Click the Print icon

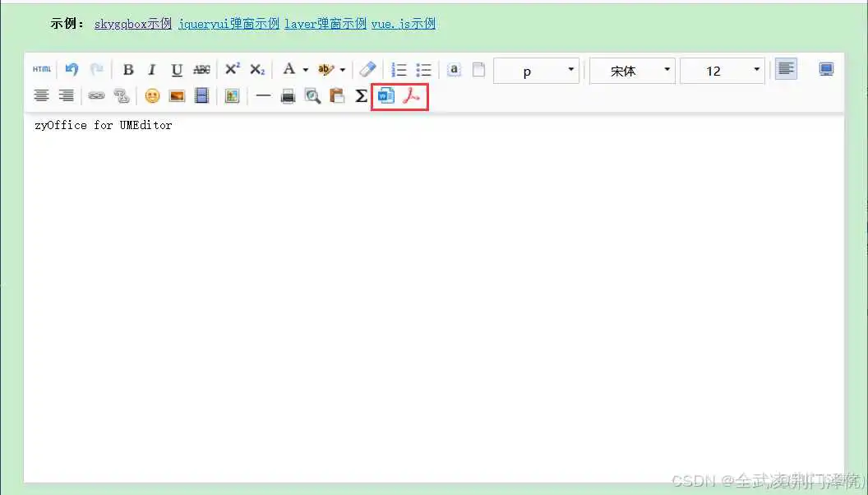[288, 96]
